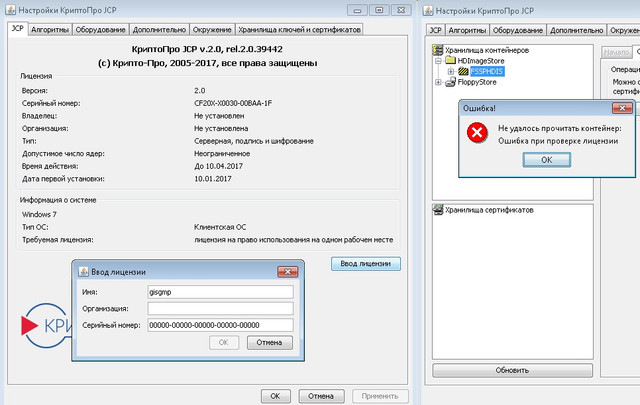
Task: Open the Хранилища ключей и сертификатов tab
Action: click(297, 30)
